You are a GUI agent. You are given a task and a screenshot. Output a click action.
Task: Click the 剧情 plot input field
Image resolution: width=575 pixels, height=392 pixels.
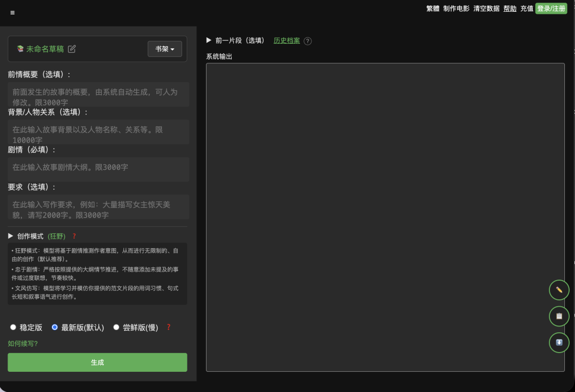point(98,169)
